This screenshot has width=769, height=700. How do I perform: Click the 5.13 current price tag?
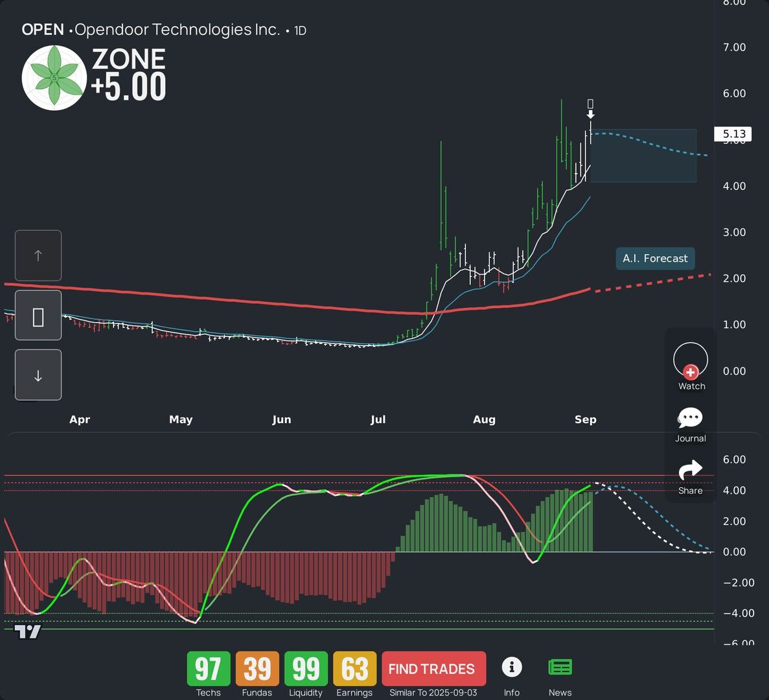click(x=733, y=134)
